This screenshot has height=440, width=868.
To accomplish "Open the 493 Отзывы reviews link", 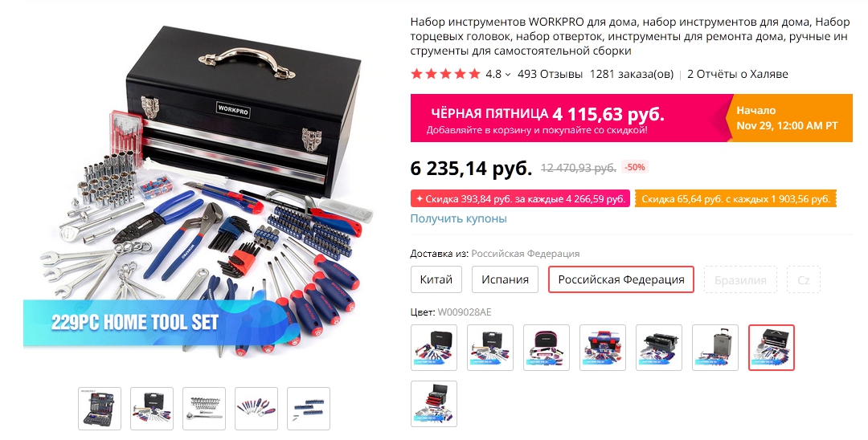I will point(550,74).
